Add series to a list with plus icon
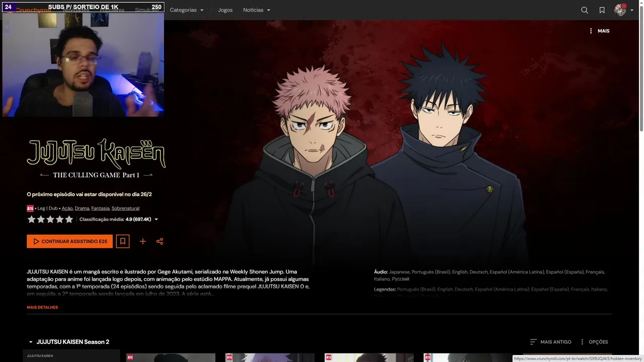The height and width of the screenshot is (362, 644). click(143, 241)
